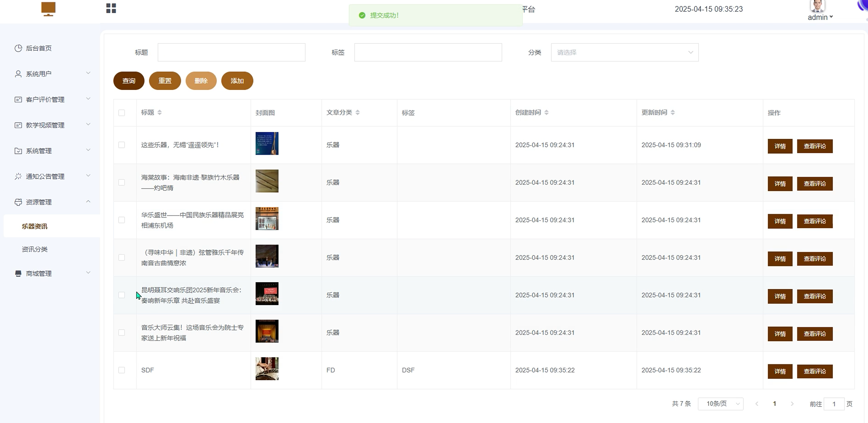The image size is (868, 423).
Task: Sort by 创建时间 column arrows
Action: point(546,113)
